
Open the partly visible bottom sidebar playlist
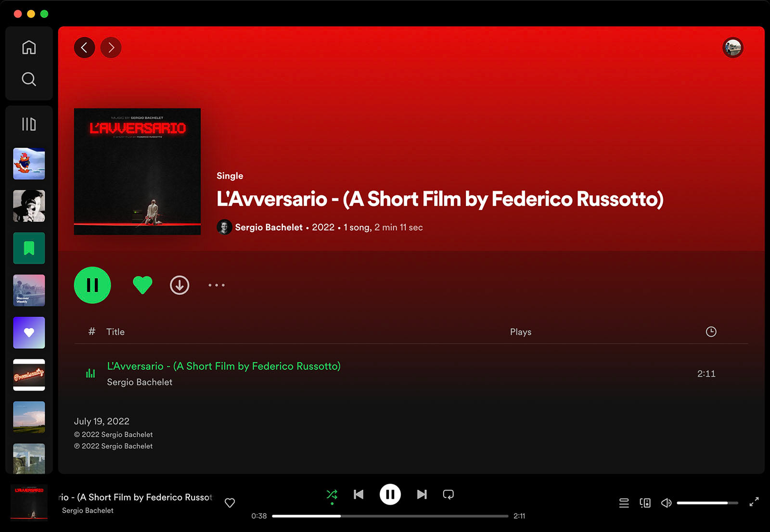pos(29,458)
